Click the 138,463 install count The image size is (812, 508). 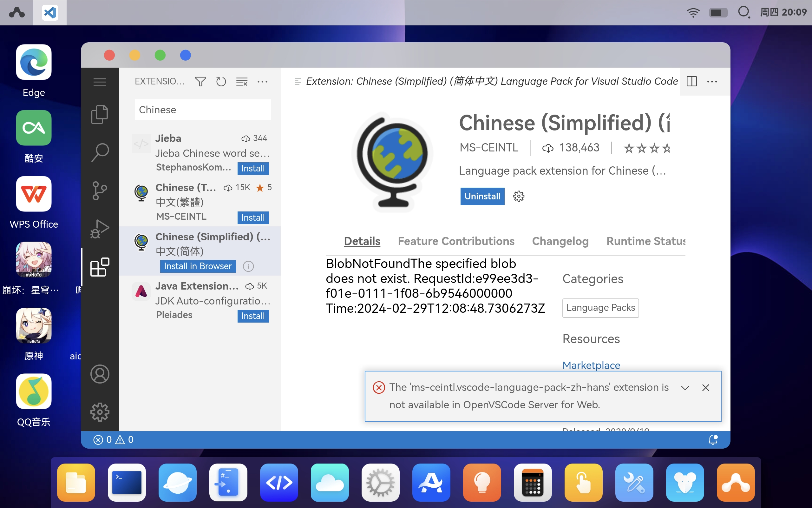click(571, 148)
